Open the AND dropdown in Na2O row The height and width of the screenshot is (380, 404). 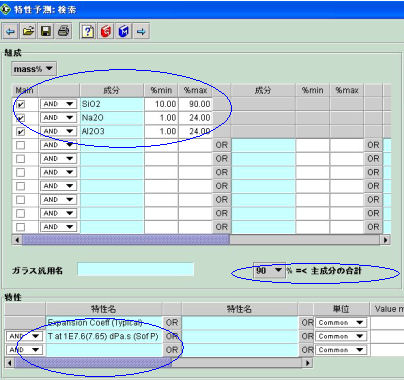(x=58, y=118)
